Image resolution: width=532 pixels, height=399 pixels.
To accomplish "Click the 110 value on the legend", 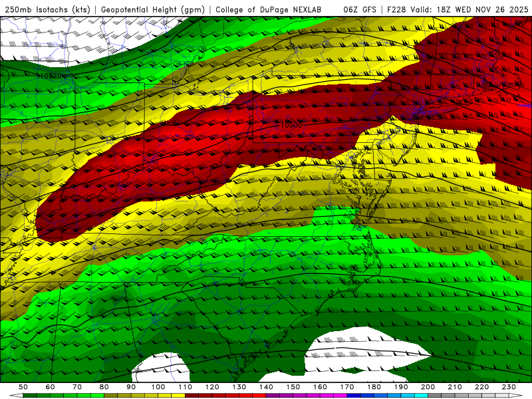I will [186, 387].
